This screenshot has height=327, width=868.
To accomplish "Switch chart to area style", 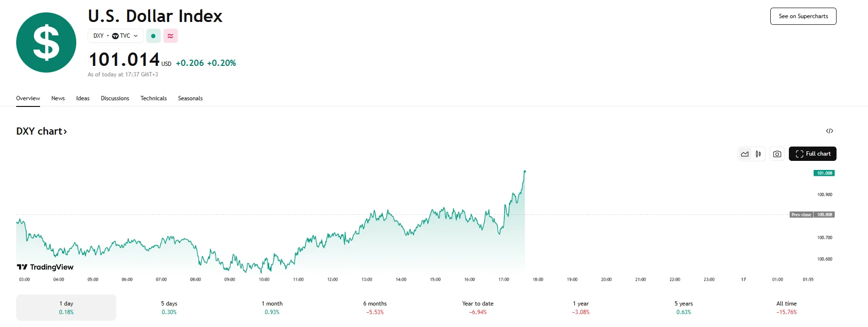I will [x=745, y=154].
